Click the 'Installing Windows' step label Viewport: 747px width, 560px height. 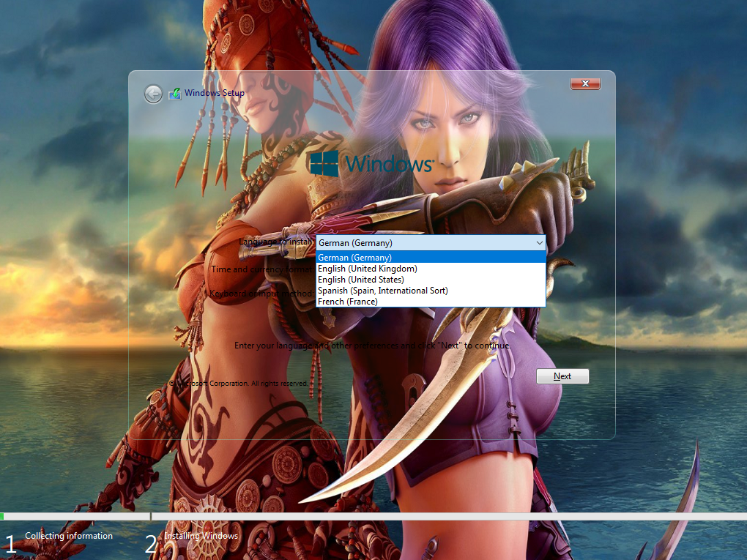click(201, 536)
